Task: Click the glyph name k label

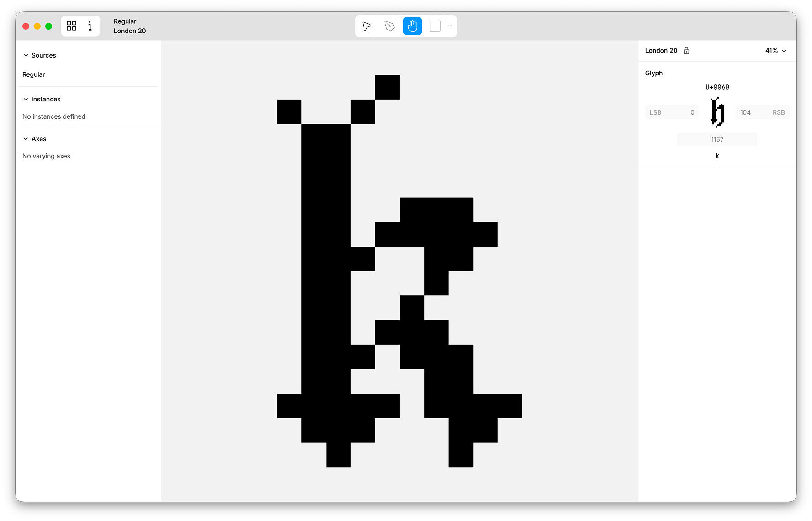Action: tap(717, 156)
